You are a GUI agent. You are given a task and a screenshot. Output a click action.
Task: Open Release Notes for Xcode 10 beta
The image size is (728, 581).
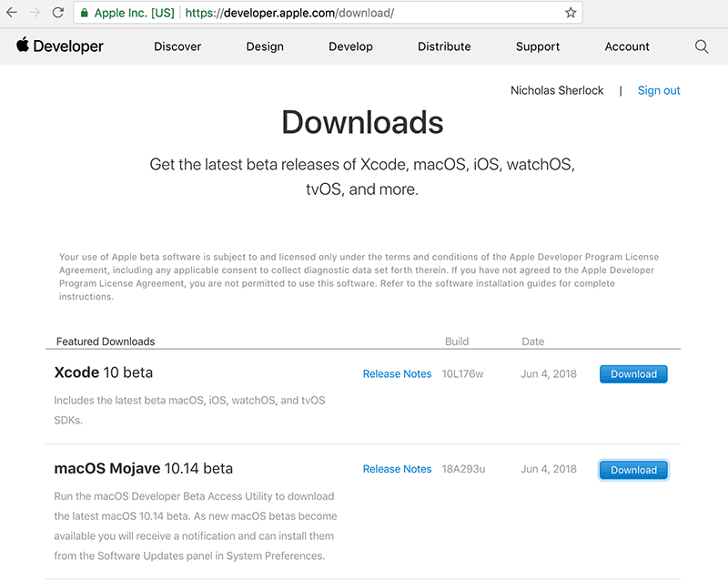tap(397, 373)
